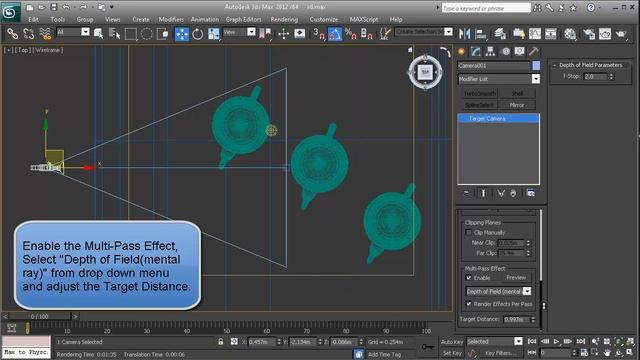Click the keyword search field

(x=486, y=8)
